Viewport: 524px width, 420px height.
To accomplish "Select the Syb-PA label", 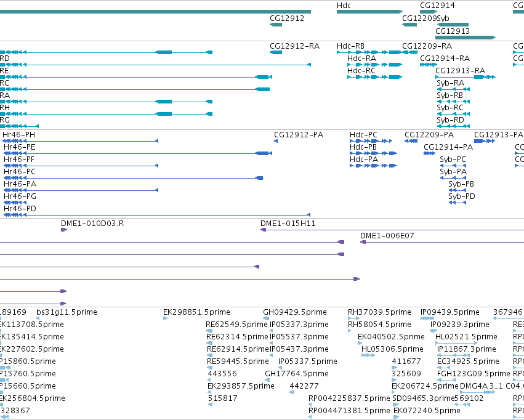I will (x=453, y=172).
